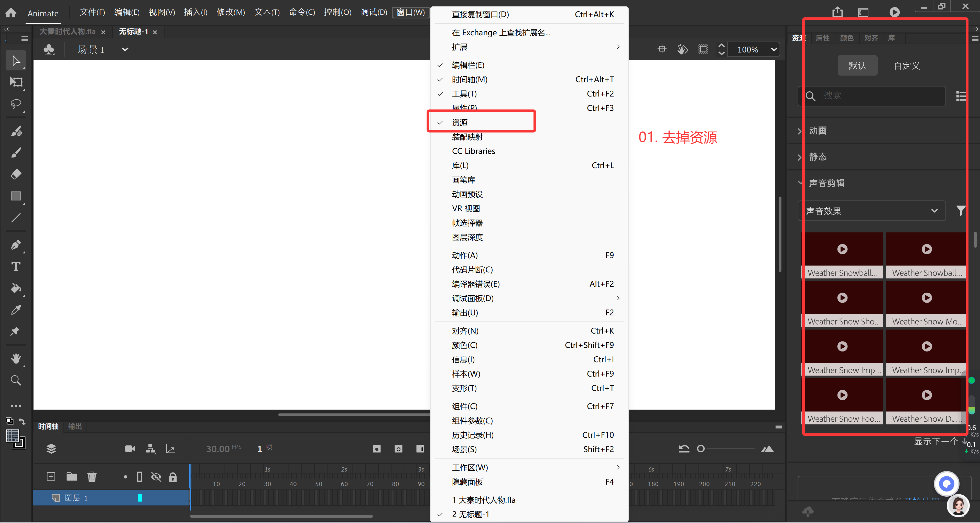
Task: Click the 默认 assets button
Action: point(857,66)
